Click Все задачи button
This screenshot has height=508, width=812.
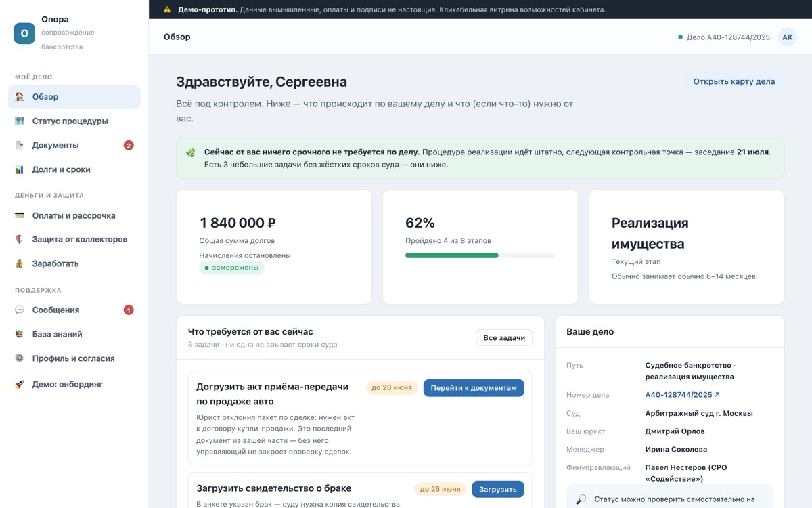[504, 338]
